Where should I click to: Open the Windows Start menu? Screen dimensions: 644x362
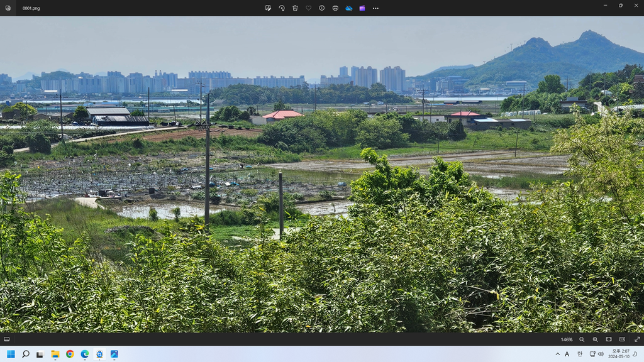(x=11, y=354)
